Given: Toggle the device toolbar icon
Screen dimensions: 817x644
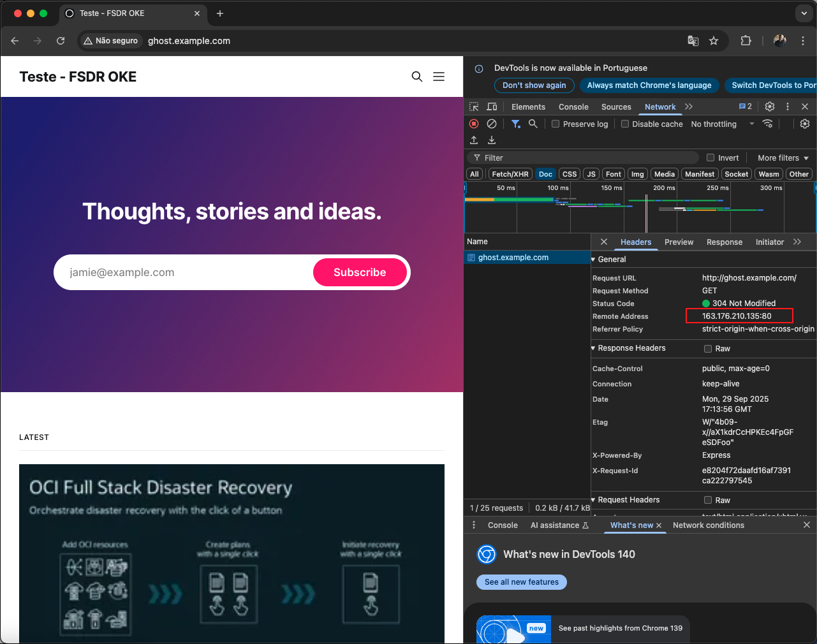Looking at the screenshot, I should [x=492, y=106].
